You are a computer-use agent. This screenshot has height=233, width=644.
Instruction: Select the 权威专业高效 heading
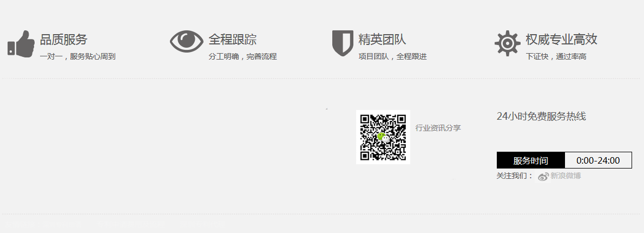[x=561, y=40]
